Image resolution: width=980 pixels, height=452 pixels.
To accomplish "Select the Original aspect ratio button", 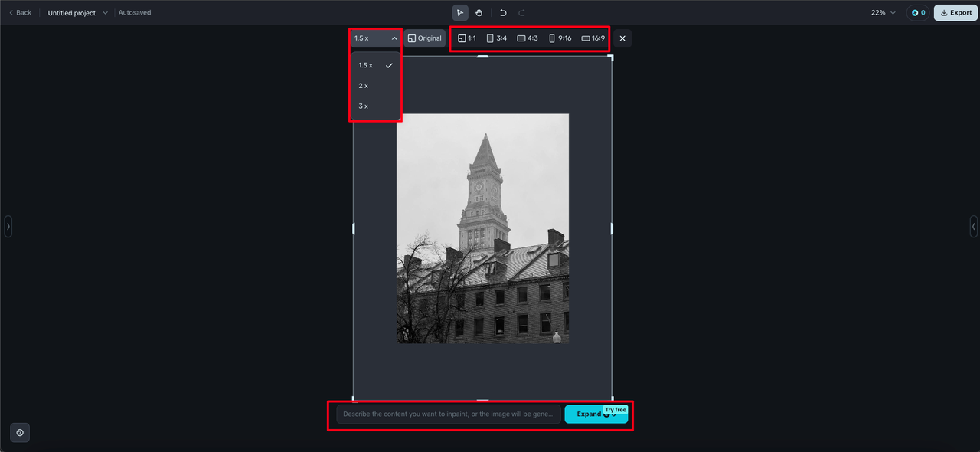I will coord(425,38).
